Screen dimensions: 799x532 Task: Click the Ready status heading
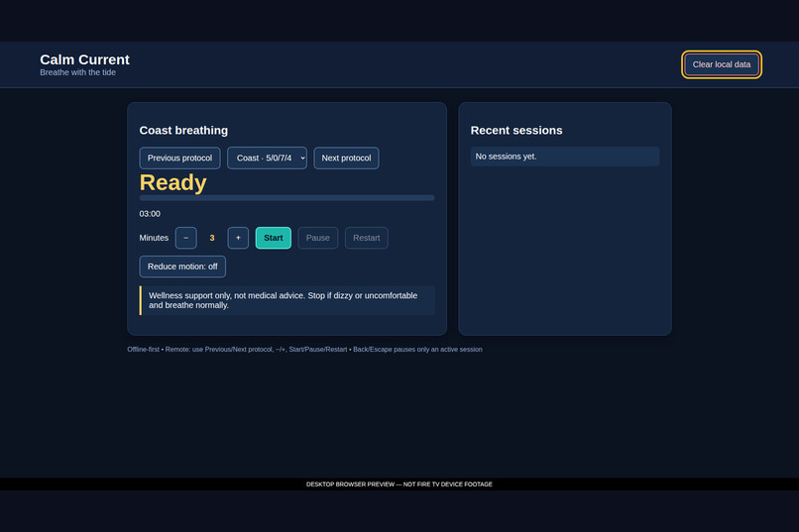pos(173,182)
